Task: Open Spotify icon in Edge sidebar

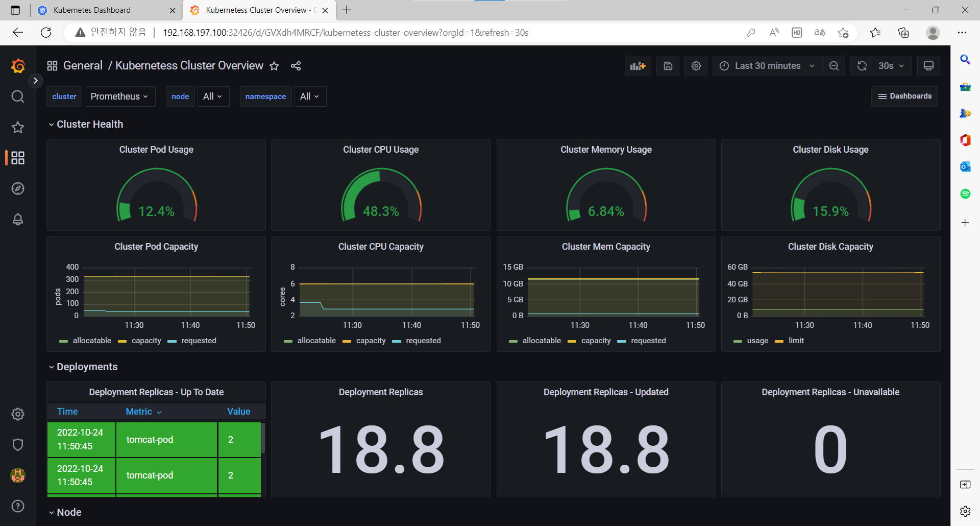Action: 965,194
